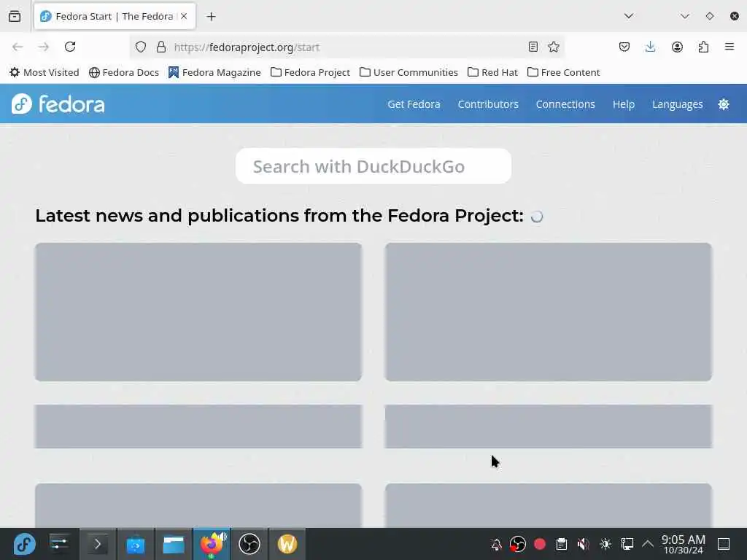This screenshot has height=560, width=747.
Task: Click the Search with DuckDuckGo field
Action: (x=373, y=166)
